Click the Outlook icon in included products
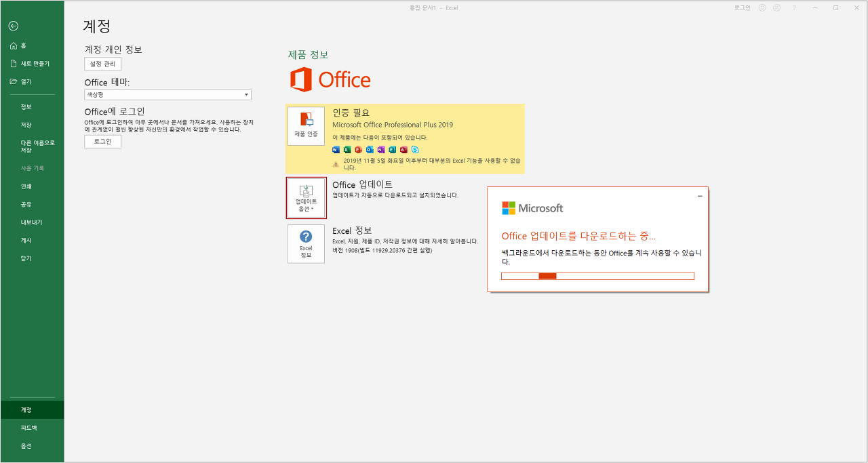 pos(370,149)
